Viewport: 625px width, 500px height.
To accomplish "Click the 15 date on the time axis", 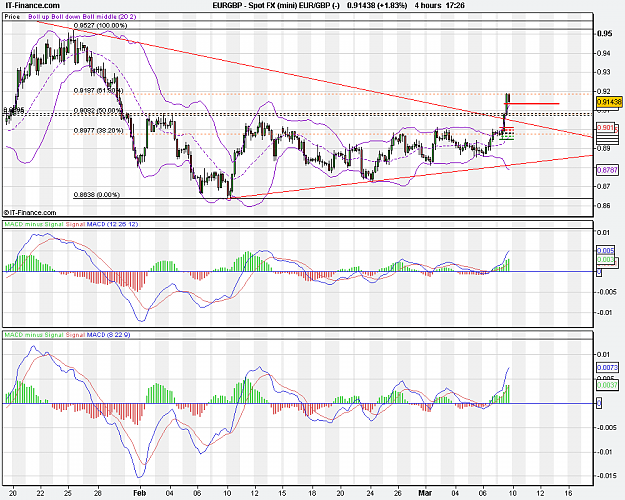I will [282, 493].
